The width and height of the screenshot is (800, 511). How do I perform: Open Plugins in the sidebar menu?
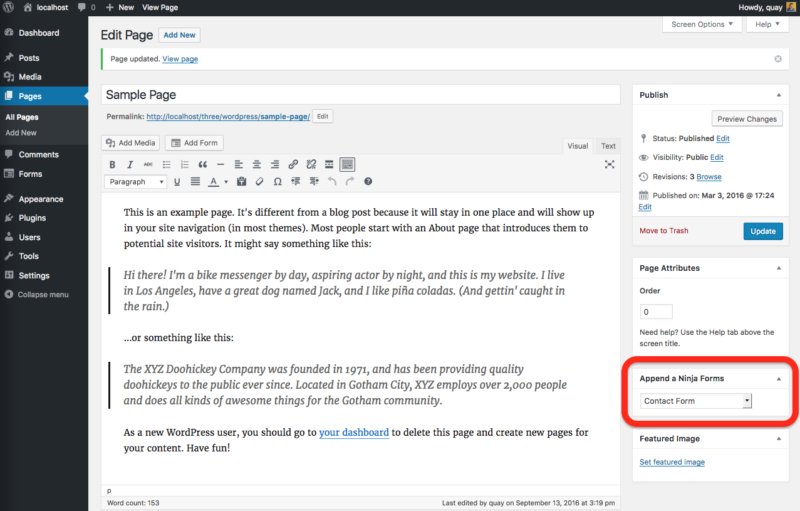pos(32,217)
